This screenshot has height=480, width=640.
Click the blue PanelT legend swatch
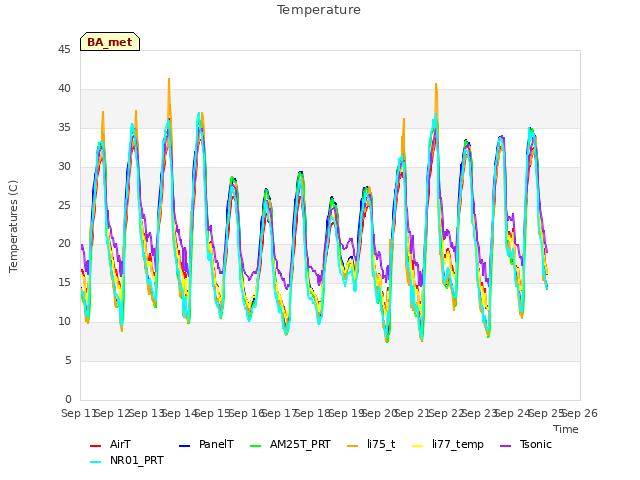click(184, 446)
